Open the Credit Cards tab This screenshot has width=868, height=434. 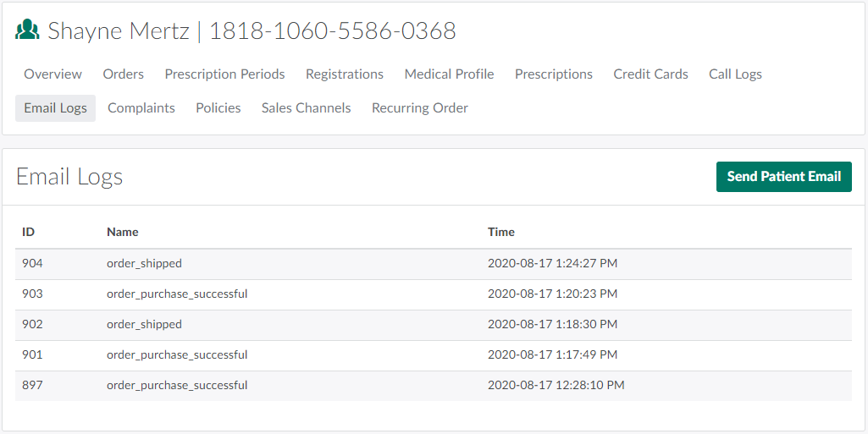click(650, 74)
